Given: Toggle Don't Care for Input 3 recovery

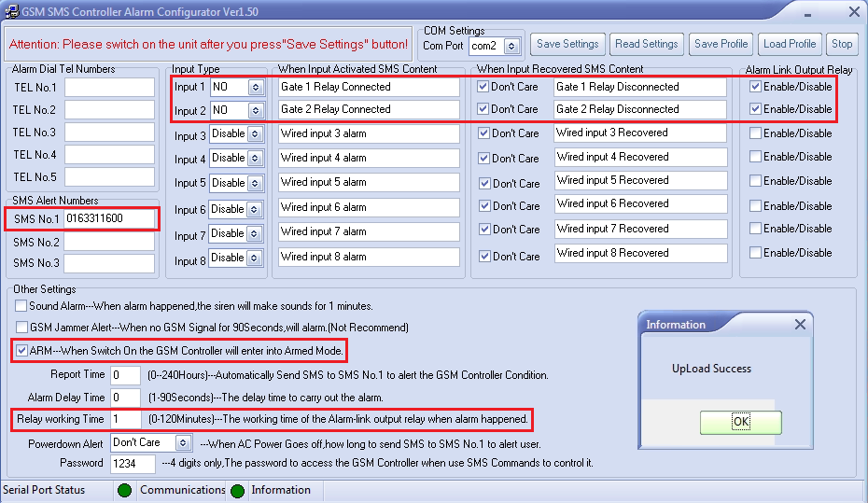Looking at the screenshot, I should point(483,133).
